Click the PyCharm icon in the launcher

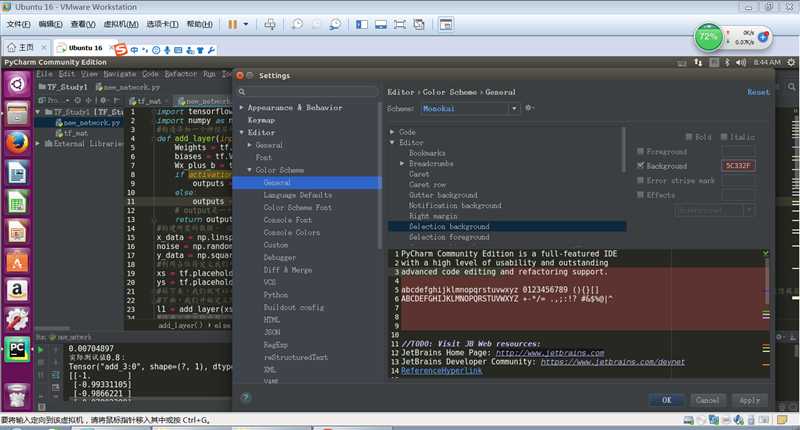tap(17, 349)
